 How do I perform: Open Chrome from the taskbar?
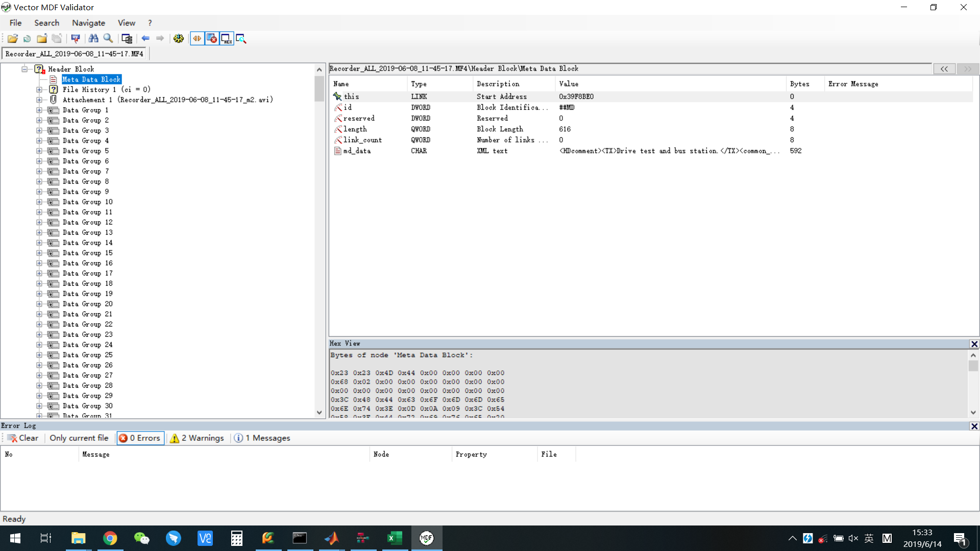110,538
